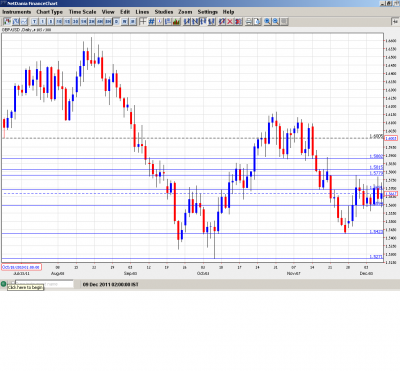This screenshot has height=371, width=400.
Task: Click the 1.5423 horizontal line label
Action: click(x=376, y=231)
